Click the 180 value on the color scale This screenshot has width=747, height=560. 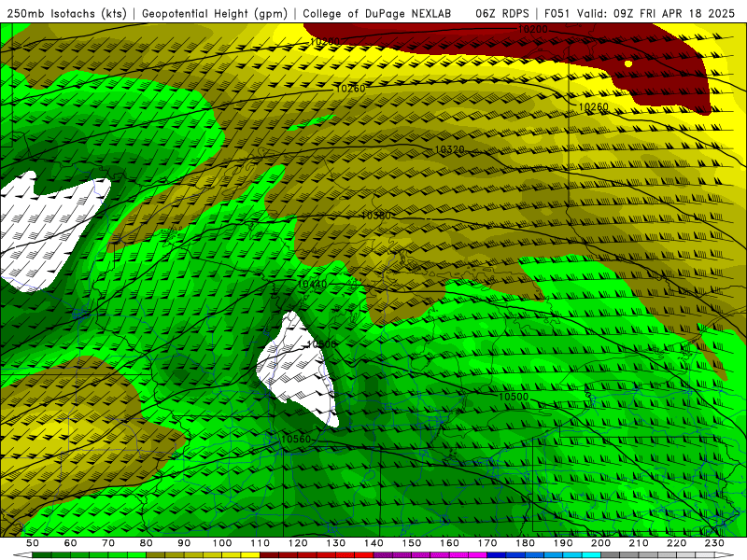(x=525, y=543)
